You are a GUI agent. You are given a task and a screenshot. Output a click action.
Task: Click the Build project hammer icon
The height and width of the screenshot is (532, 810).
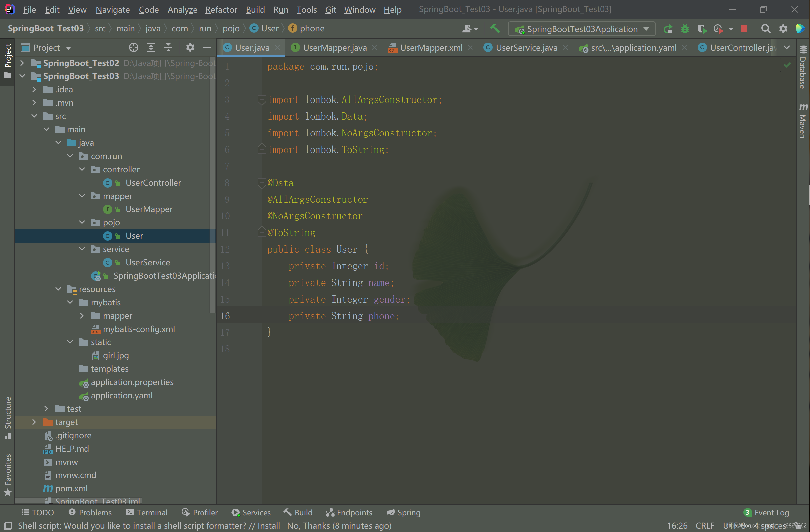tap(495, 29)
